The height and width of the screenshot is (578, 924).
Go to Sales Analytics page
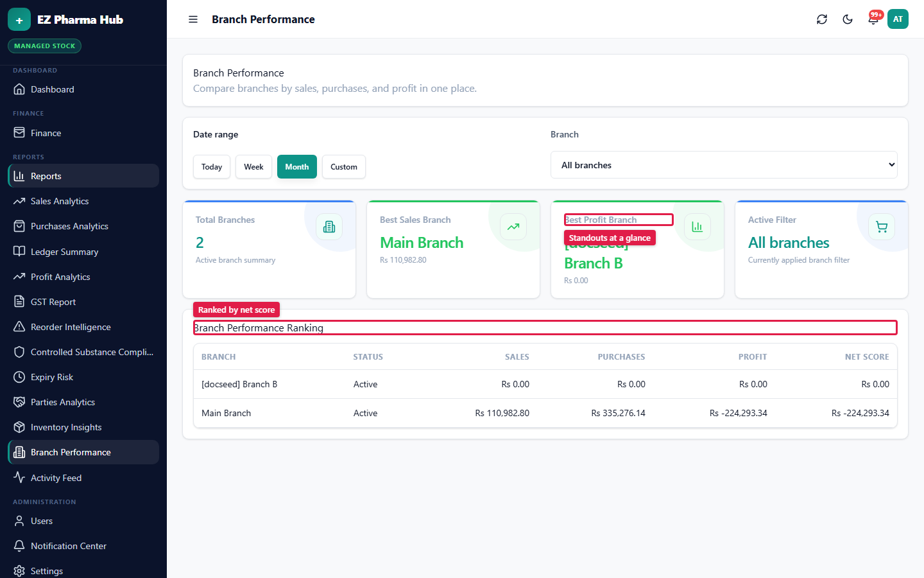(x=83, y=201)
